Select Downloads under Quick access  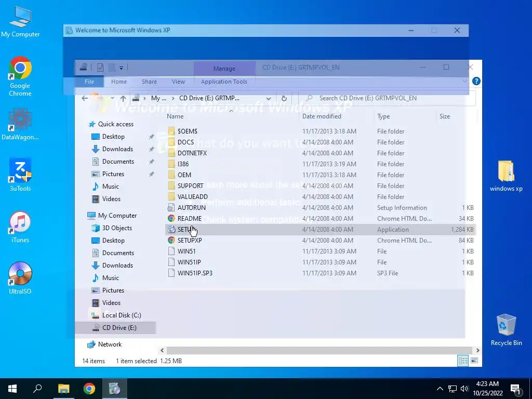pyautogui.click(x=117, y=149)
